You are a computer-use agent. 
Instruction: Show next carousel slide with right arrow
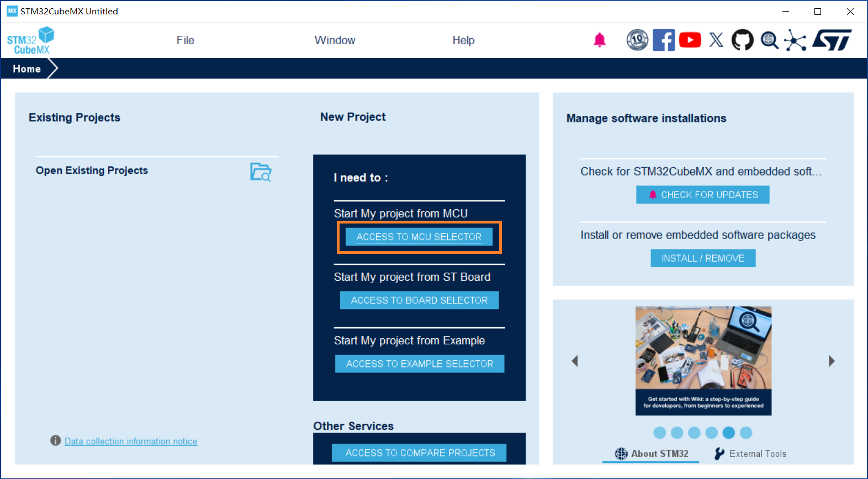tap(832, 361)
